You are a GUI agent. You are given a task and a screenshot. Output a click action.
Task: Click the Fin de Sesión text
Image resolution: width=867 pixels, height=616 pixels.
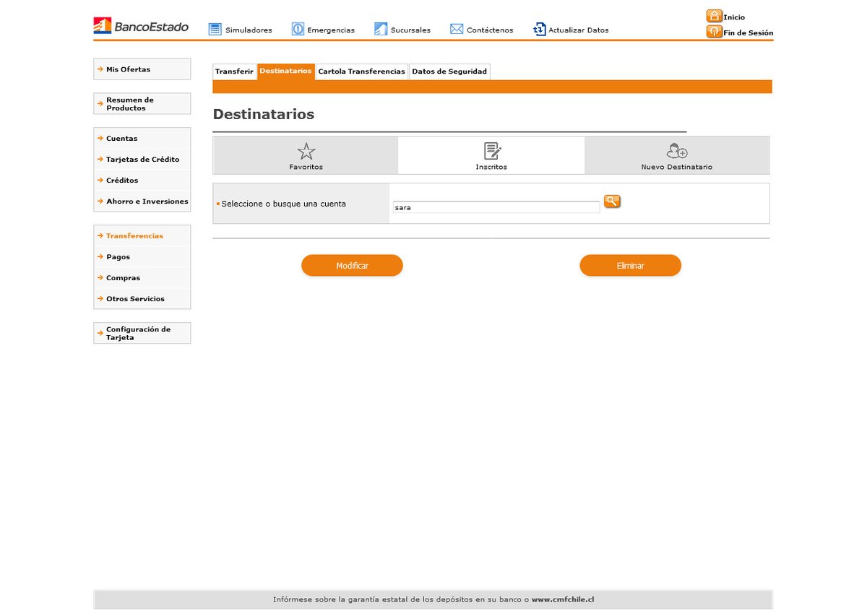(x=749, y=33)
